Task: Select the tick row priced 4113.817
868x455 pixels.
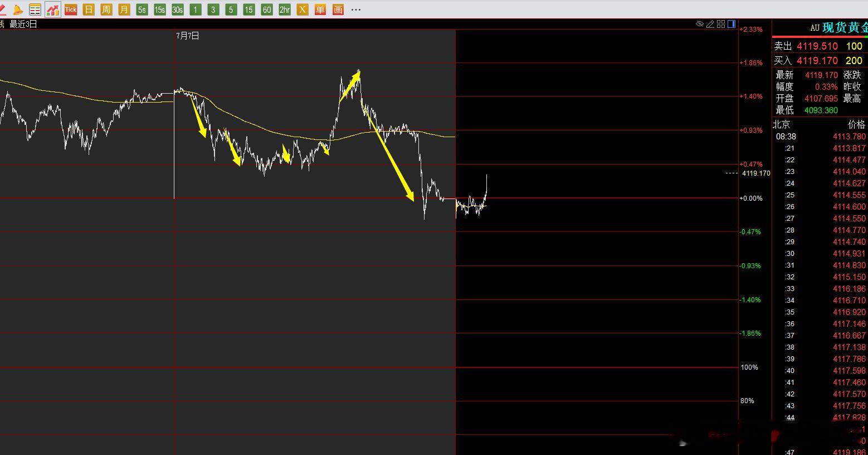Action: [820, 148]
